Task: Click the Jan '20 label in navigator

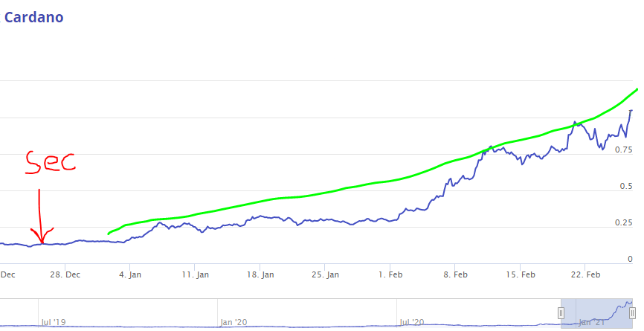Action: 234,322
